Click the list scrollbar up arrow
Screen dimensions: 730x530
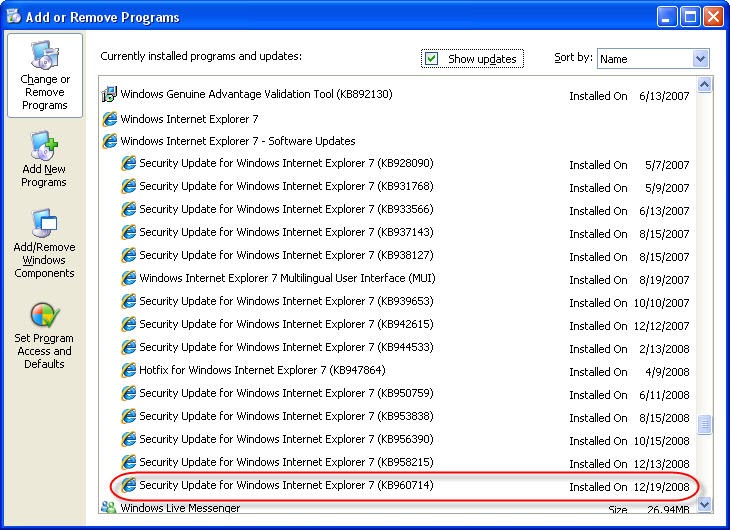point(704,85)
